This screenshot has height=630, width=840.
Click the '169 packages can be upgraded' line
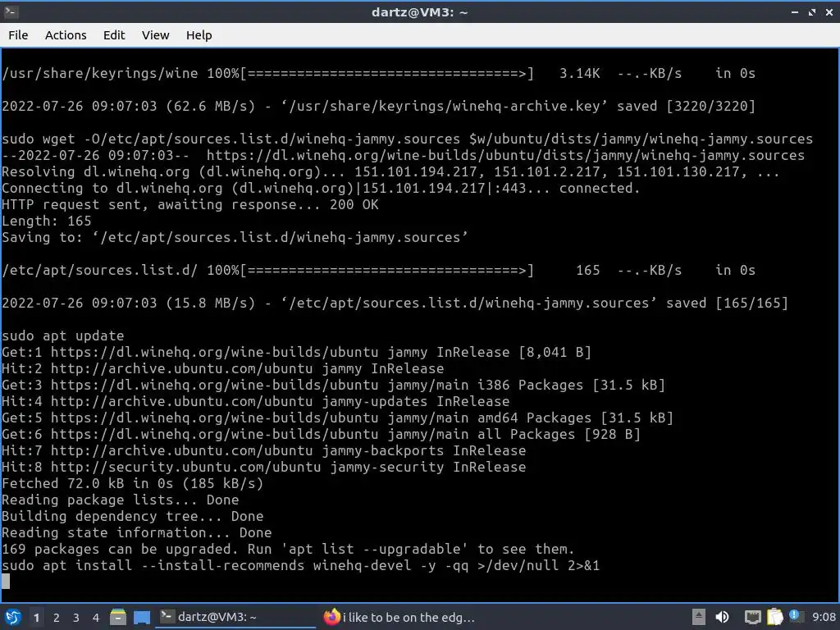point(288,549)
